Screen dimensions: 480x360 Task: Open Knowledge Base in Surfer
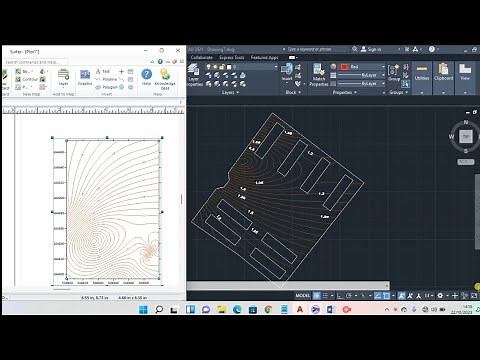point(165,79)
